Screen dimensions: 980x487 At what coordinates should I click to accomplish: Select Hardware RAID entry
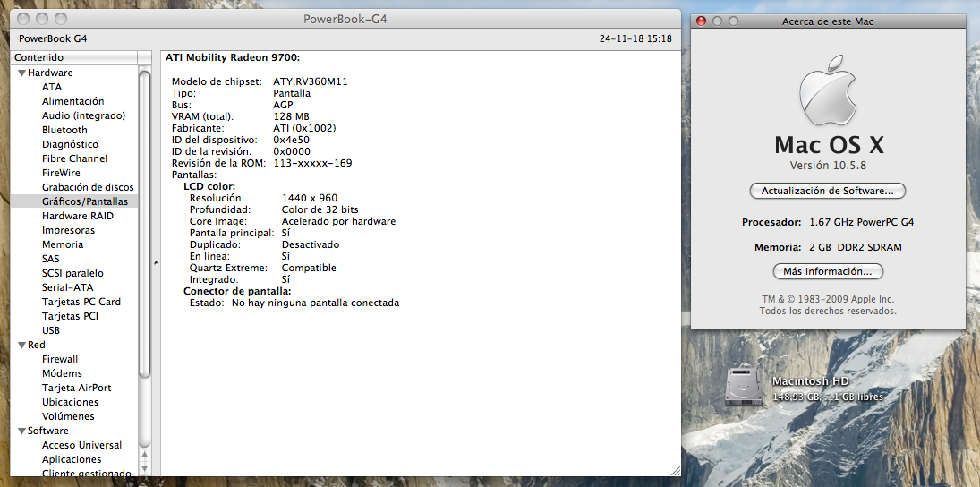coord(78,216)
